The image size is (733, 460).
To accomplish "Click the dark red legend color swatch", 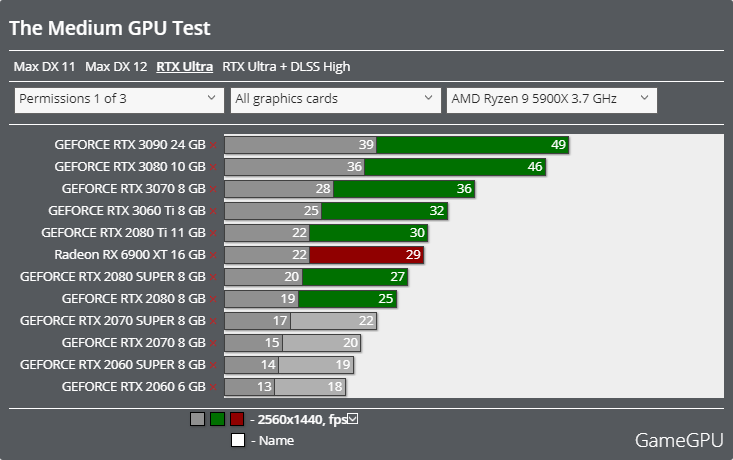I will 237,419.
